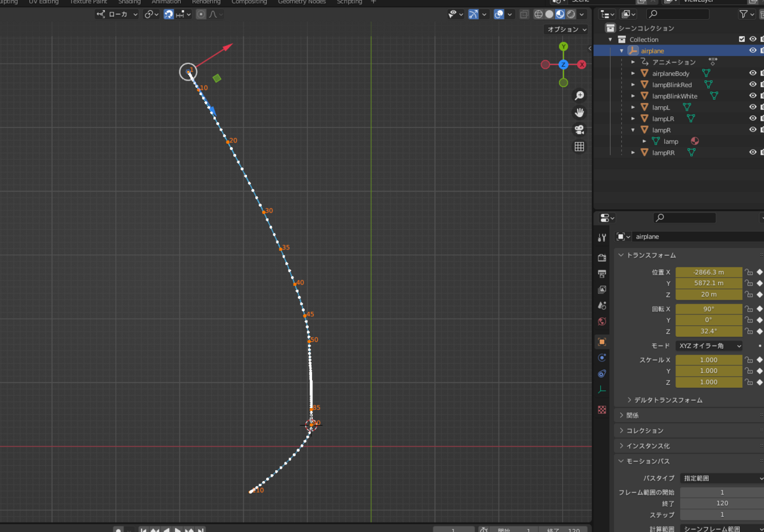Image resolution: width=764 pixels, height=532 pixels.
Task: Click the viewport zoom magnifier icon
Action: [x=579, y=95]
